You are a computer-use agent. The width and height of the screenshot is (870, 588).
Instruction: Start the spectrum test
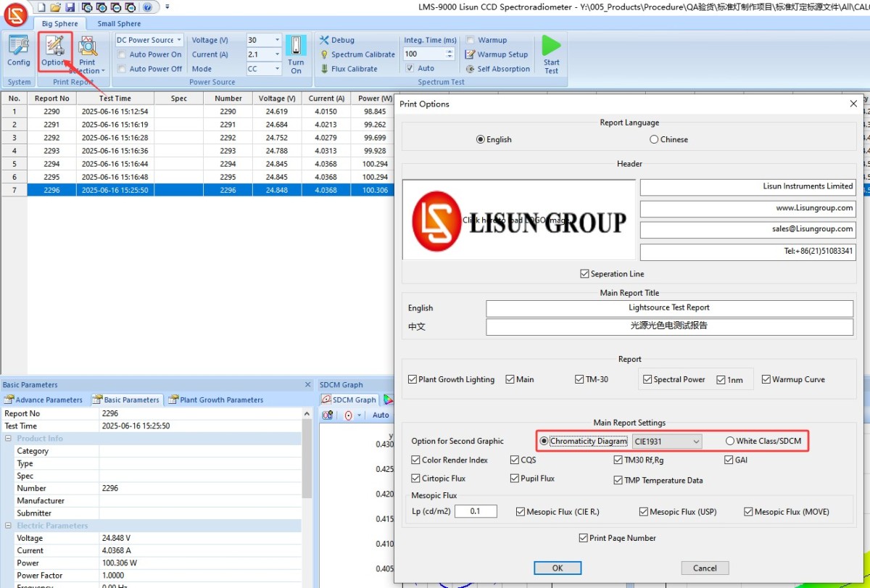pyautogui.click(x=552, y=54)
